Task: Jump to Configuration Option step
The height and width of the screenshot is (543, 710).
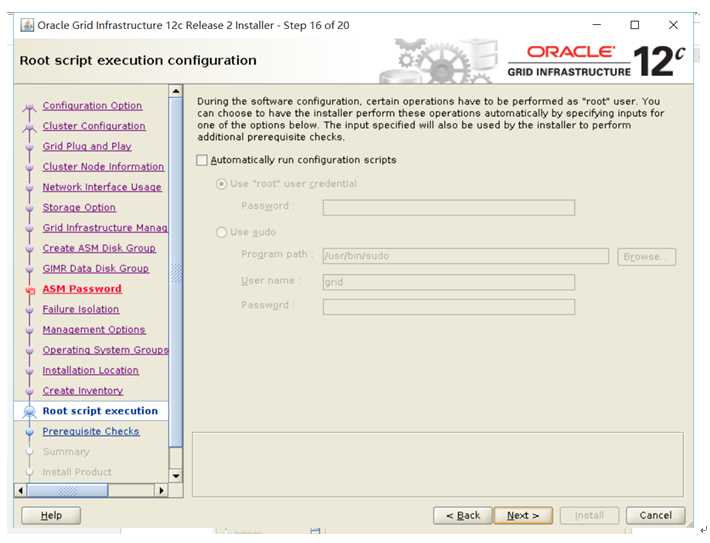Action: [x=92, y=106]
